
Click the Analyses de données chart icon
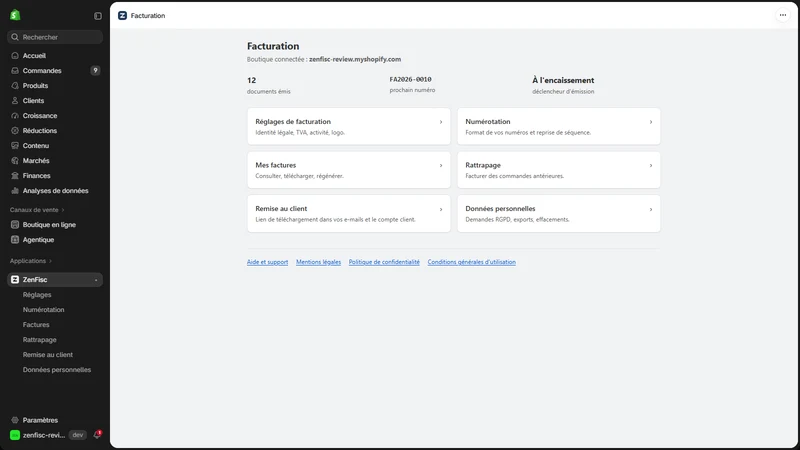pyautogui.click(x=15, y=191)
